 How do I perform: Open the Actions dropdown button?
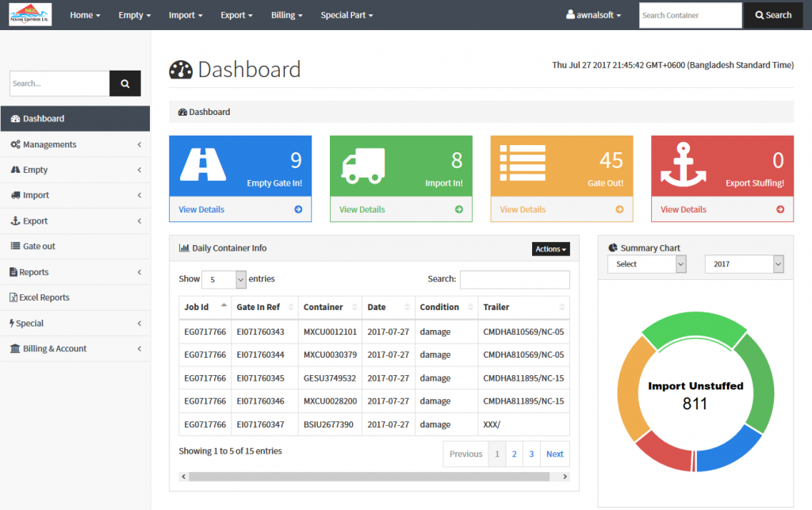[x=550, y=249]
